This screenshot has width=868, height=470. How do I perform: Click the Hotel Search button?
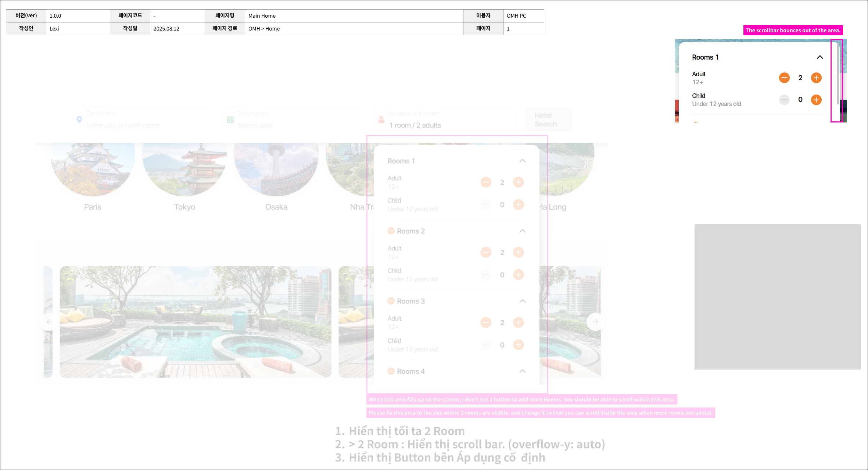[548, 120]
